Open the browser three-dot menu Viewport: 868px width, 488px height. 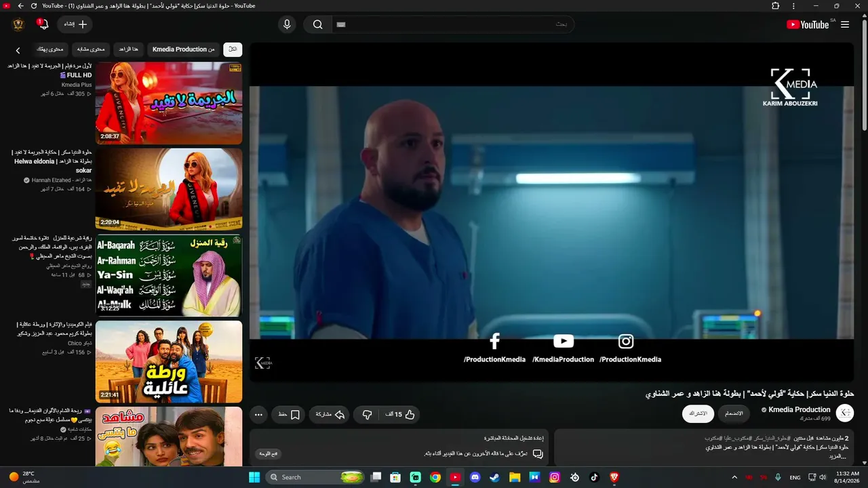click(x=794, y=6)
